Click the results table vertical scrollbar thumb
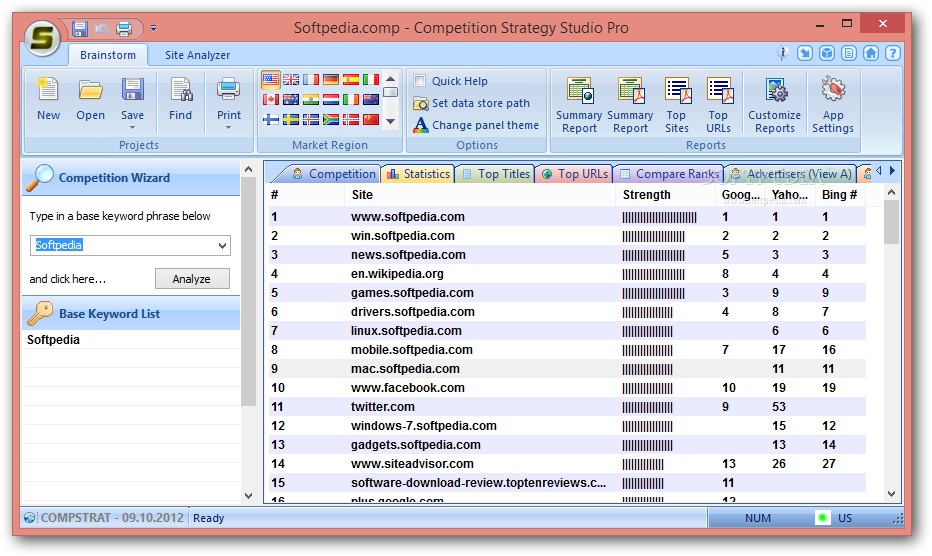932x556 pixels. [x=891, y=222]
